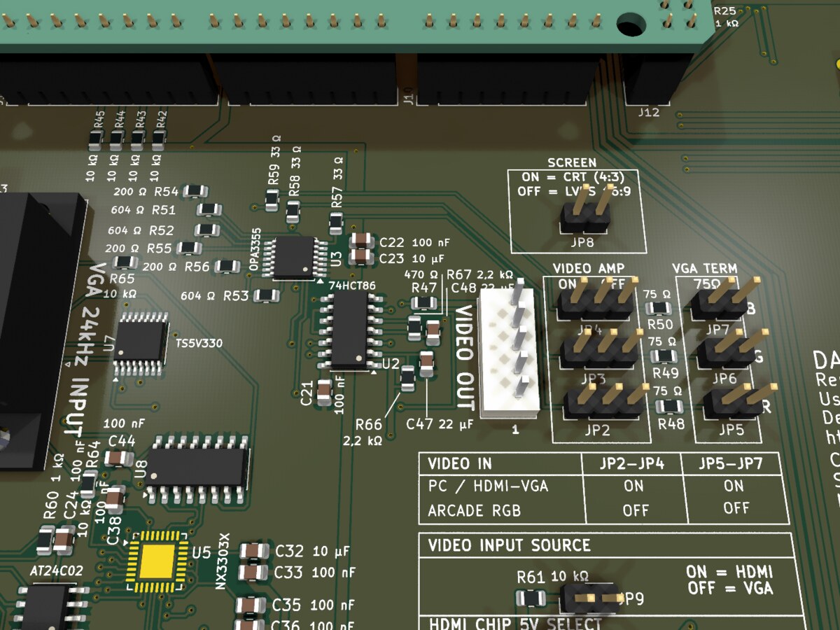This screenshot has height=630, width=840.
Task: Select the "604 Ω R53" label
Action: 215,296
